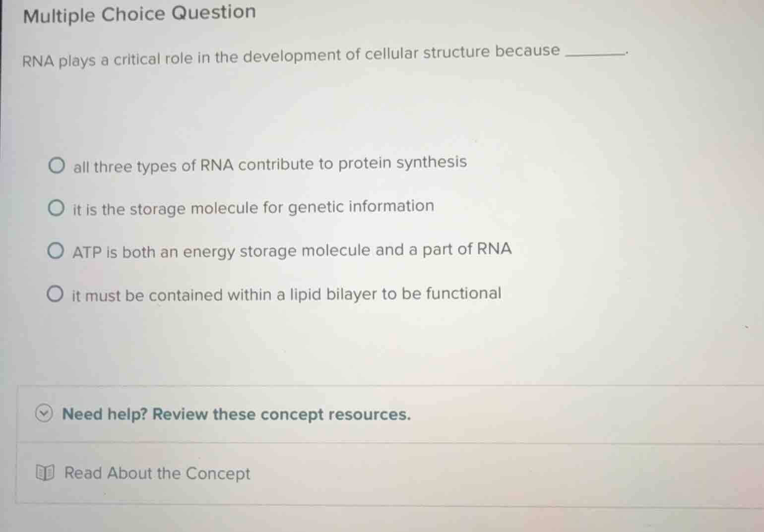Choose the genetic information storage answer

pos(56,208)
